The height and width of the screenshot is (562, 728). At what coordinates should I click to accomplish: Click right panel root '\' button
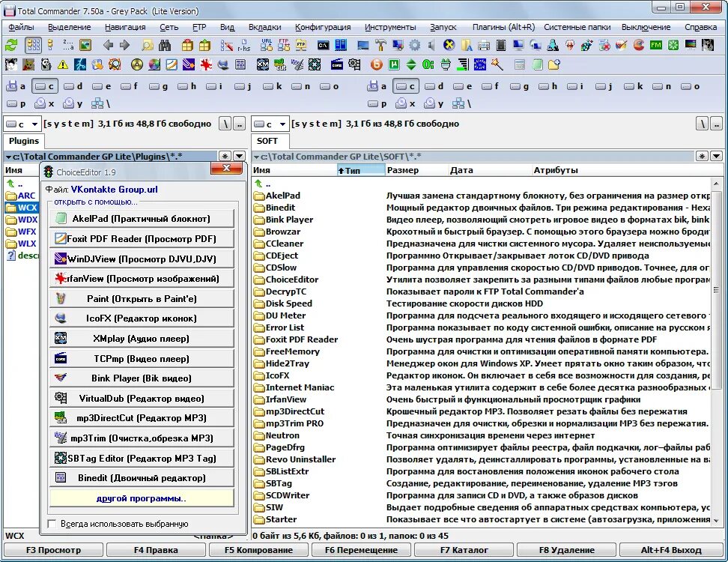tap(702, 124)
